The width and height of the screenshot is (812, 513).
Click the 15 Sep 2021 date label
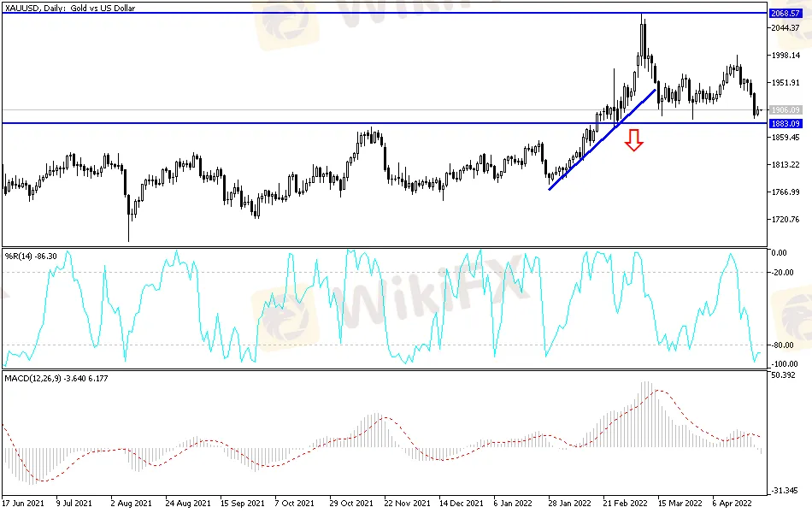point(243,503)
